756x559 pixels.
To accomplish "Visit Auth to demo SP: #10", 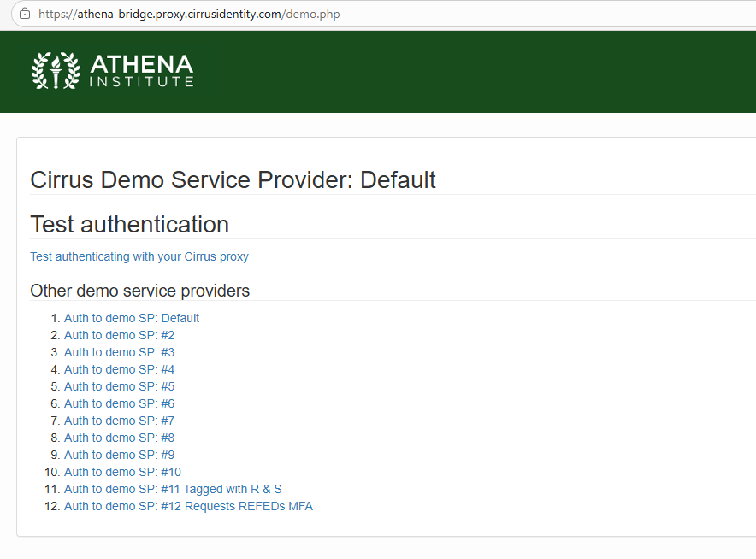I will (x=122, y=472).
